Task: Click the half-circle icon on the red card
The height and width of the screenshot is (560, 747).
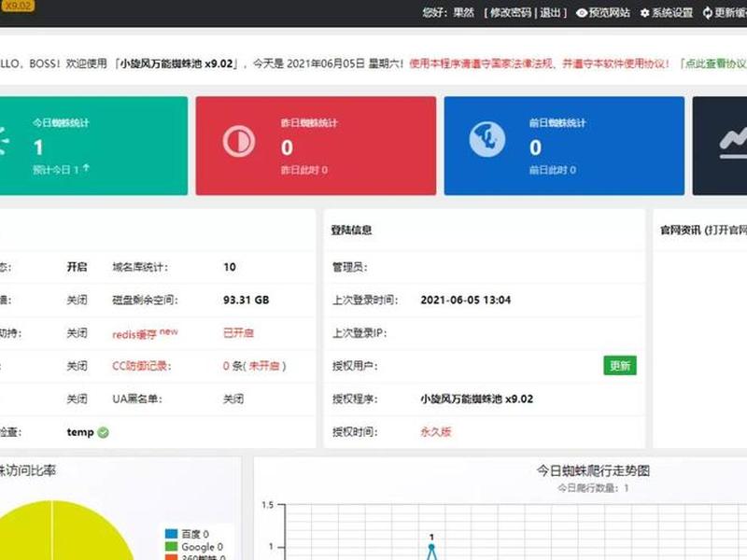Action: pyautogui.click(x=239, y=142)
